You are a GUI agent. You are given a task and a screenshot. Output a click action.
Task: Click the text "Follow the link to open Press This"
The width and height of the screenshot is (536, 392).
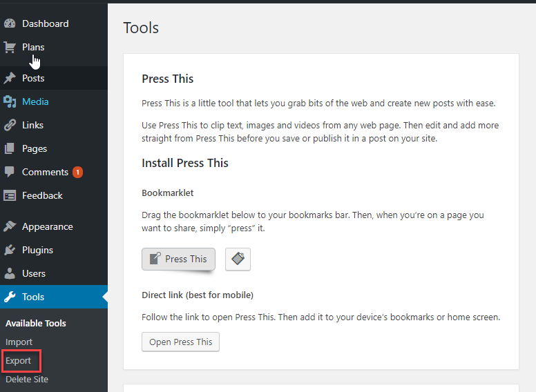[x=209, y=317]
